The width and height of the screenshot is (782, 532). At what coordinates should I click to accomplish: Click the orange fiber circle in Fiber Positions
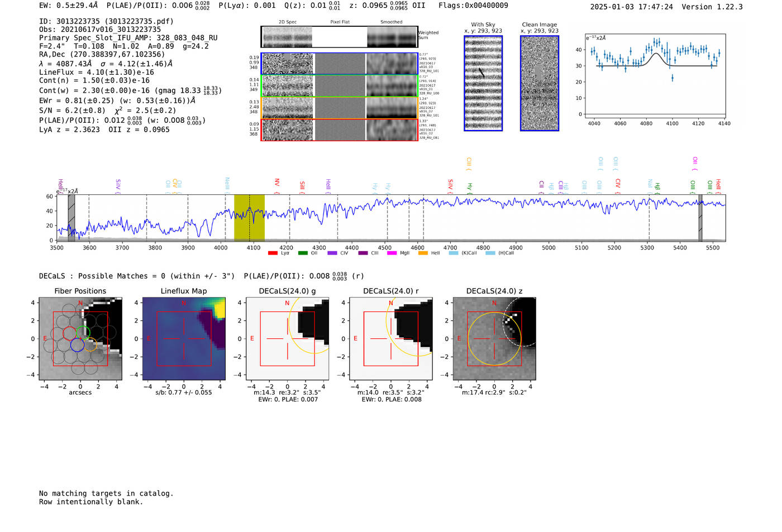tap(89, 344)
